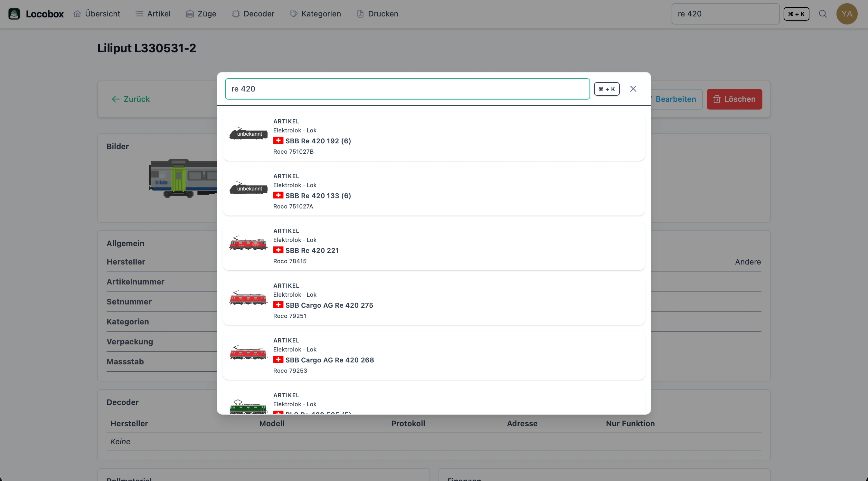Open result SBB Re 420 192 (6)
The height and width of the screenshot is (481, 868).
coord(434,137)
